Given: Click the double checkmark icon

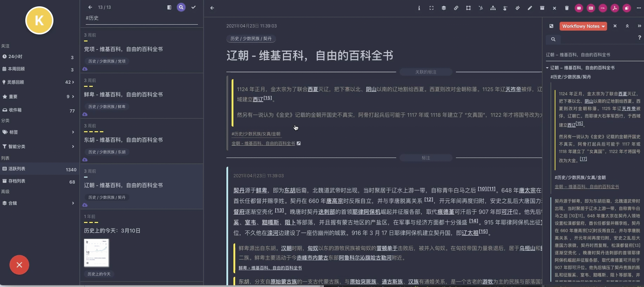Looking at the screenshot, I should [x=517, y=8].
